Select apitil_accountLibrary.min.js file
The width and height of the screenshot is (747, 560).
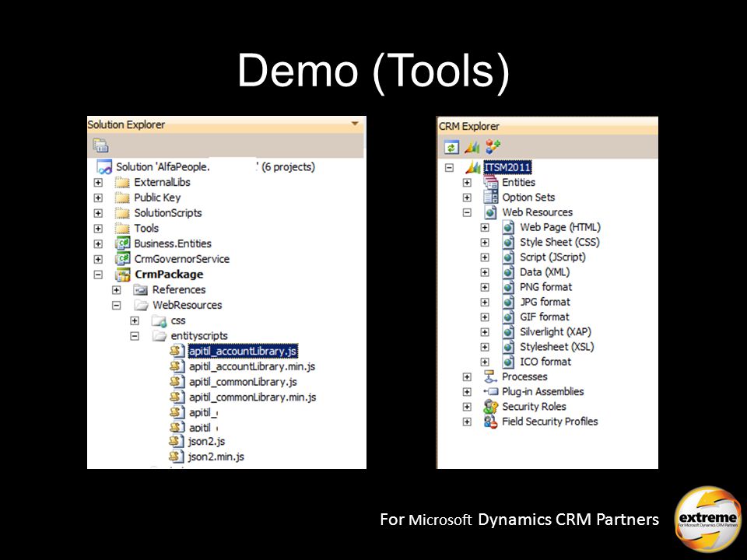(252, 366)
